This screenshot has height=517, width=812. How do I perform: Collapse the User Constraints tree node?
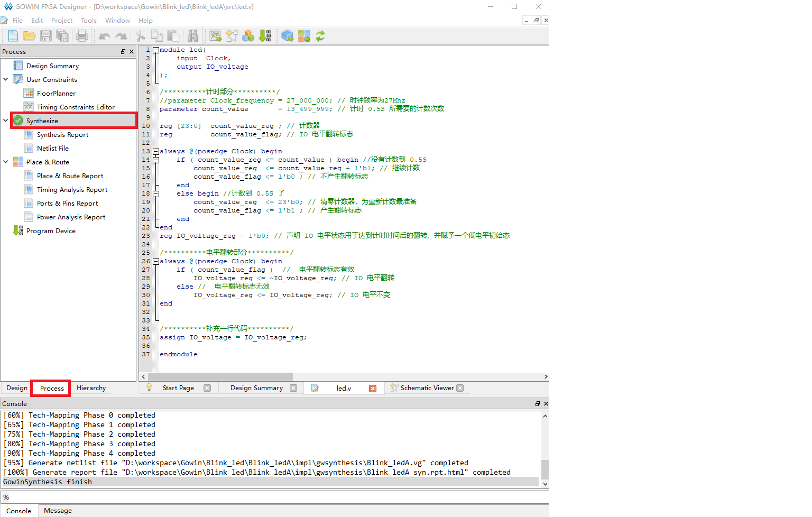(6, 79)
